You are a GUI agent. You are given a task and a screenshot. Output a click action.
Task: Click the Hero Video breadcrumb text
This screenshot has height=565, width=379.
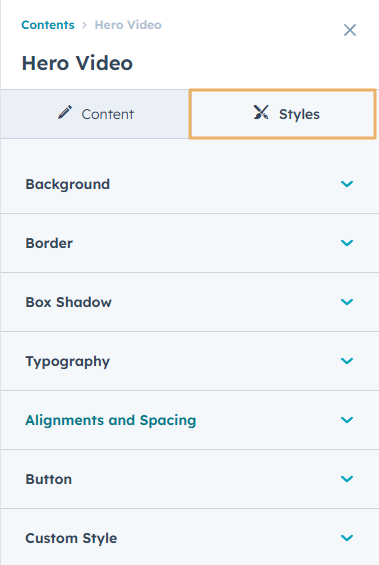pyautogui.click(x=128, y=25)
